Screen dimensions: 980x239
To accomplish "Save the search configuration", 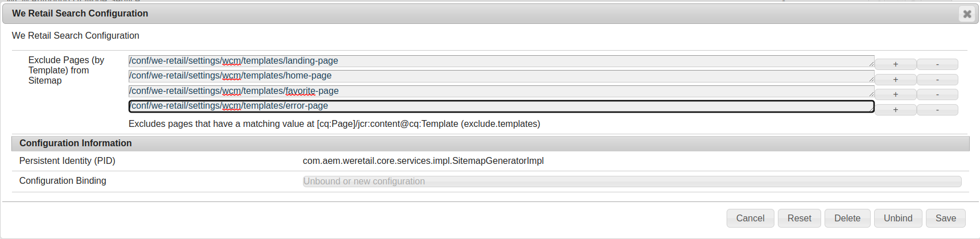I will (x=945, y=219).
